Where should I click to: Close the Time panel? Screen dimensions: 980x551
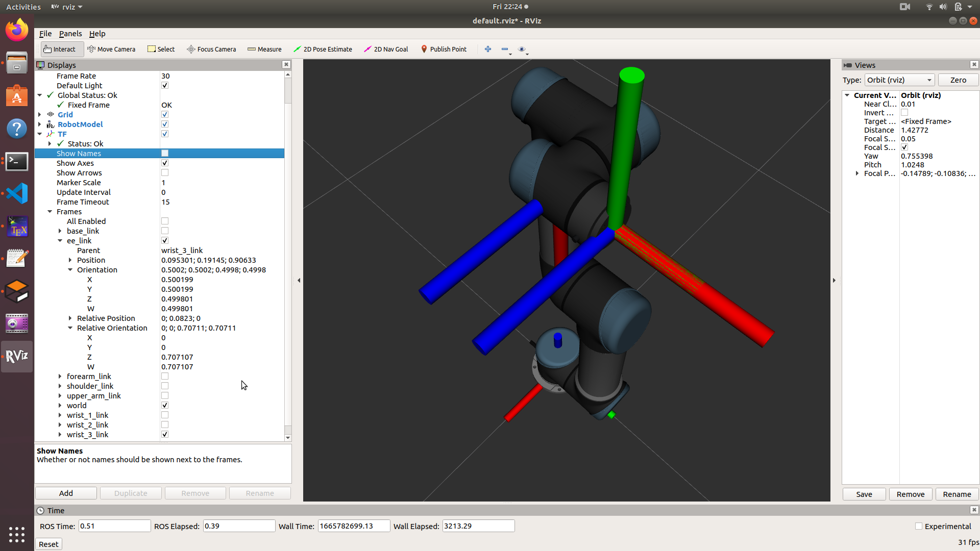pos(974,510)
